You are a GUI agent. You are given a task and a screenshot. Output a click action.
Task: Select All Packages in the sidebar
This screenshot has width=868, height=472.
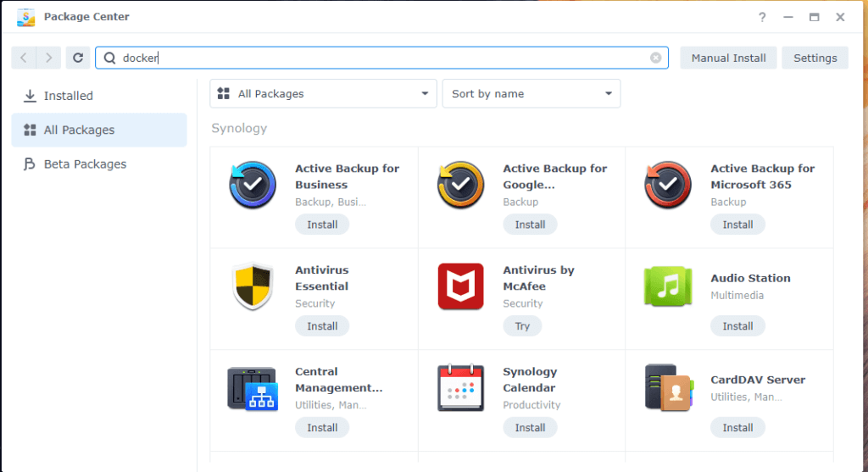pos(99,130)
